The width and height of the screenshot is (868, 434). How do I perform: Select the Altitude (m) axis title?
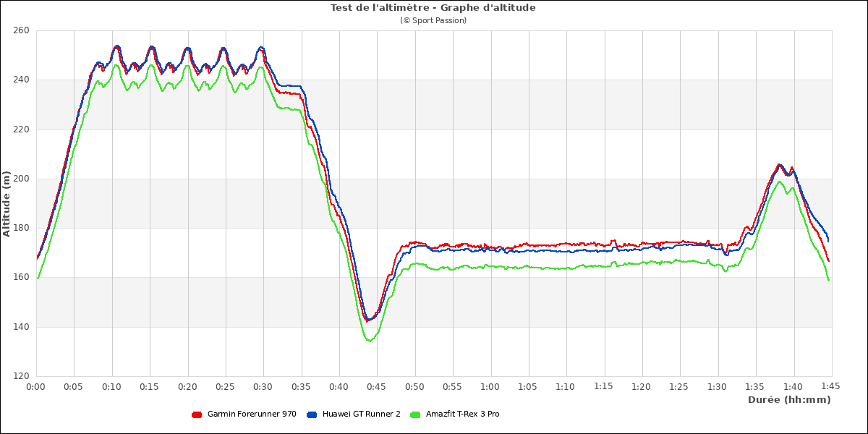click(7, 203)
